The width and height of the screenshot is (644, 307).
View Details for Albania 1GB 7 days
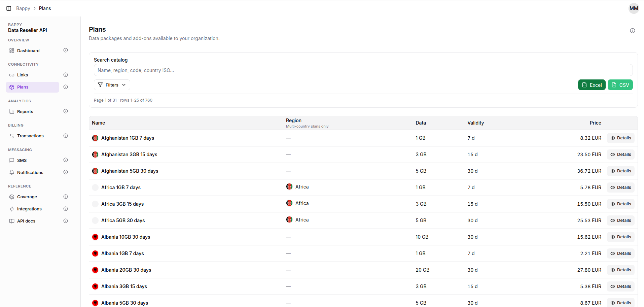[621, 253]
